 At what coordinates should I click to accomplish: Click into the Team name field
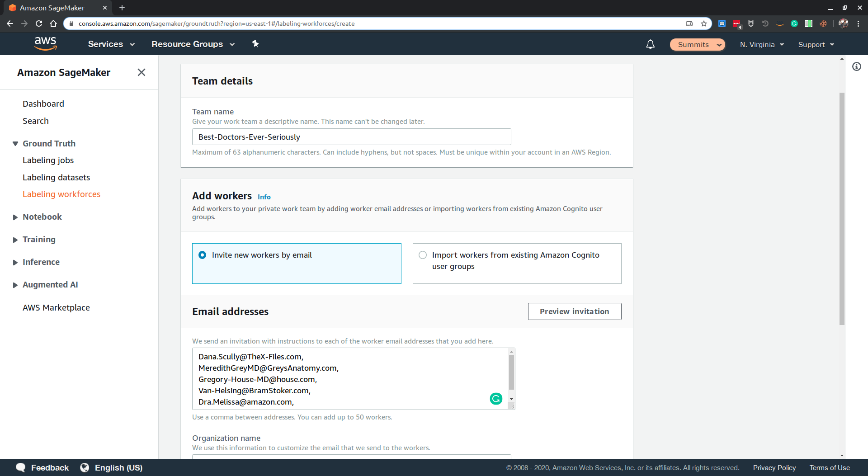(x=351, y=137)
